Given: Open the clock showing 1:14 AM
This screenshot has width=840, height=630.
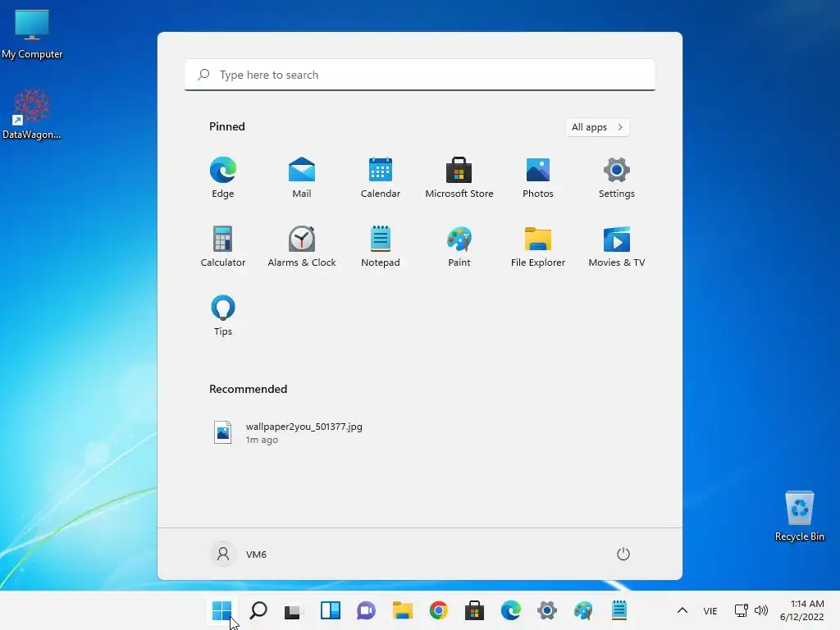Looking at the screenshot, I should coord(802,610).
